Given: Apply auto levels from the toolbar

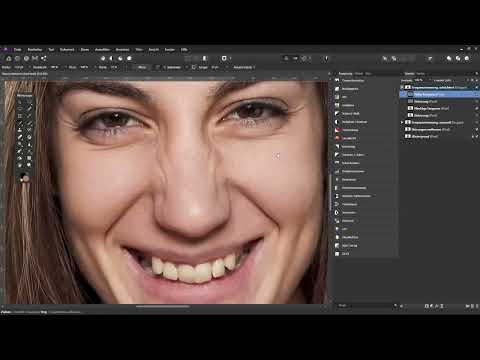Looking at the screenshot, I should pos(103,58).
